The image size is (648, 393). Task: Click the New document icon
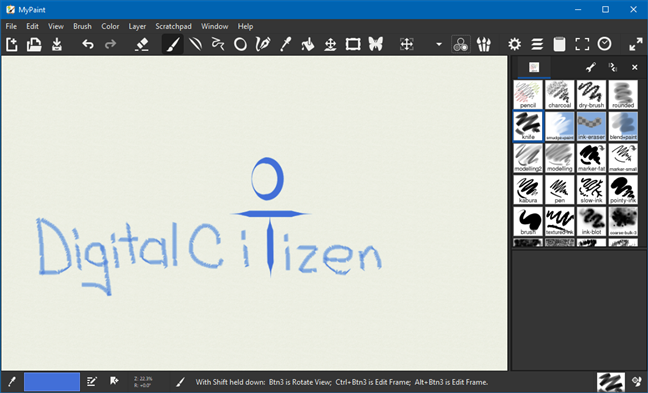(x=12, y=44)
